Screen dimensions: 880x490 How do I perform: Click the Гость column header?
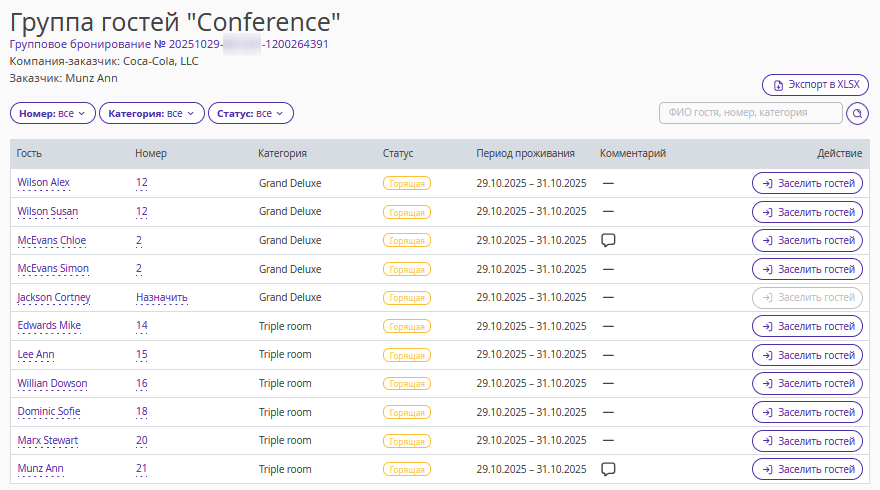[x=29, y=154]
